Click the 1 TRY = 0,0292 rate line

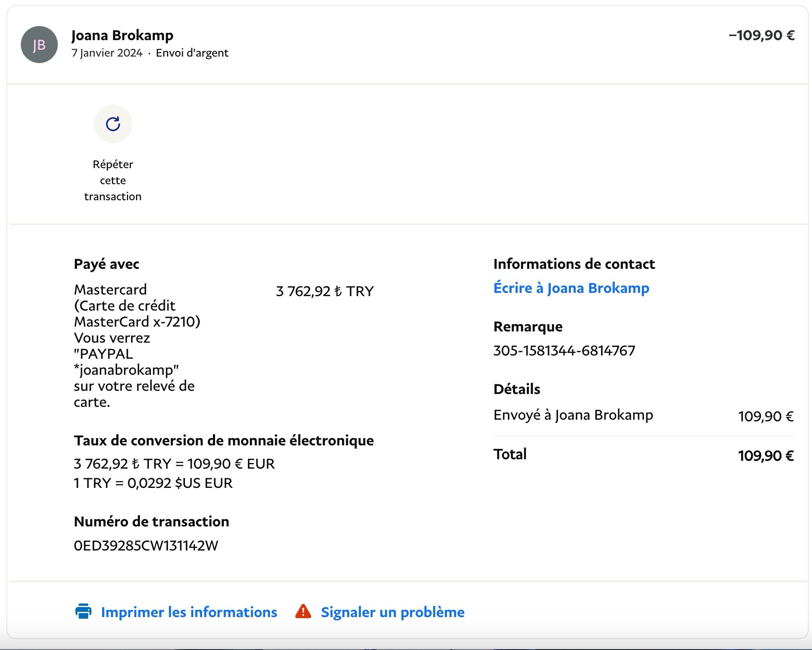(153, 483)
